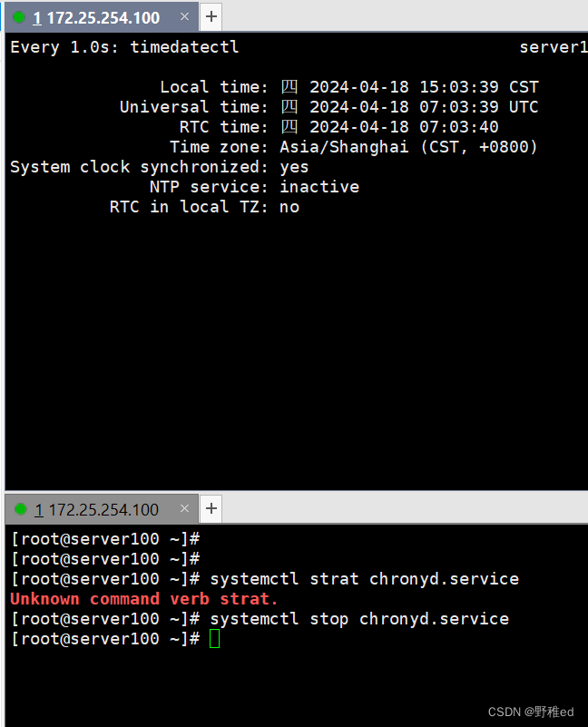588x727 pixels.
Task: Open a new tab in the bottom terminal
Action: (211, 508)
